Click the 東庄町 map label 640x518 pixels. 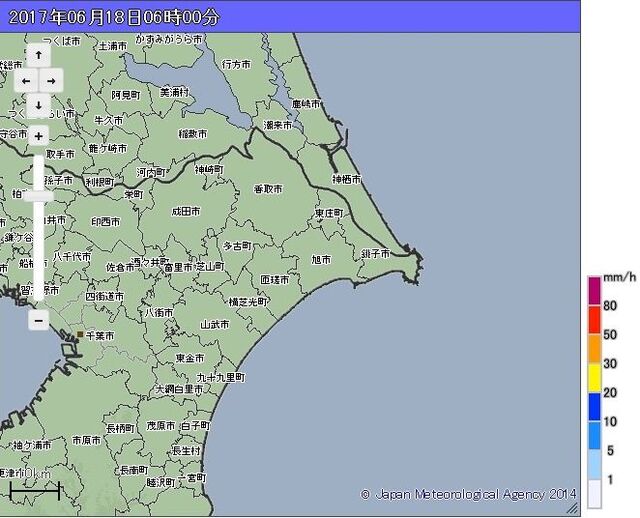(x=329, y=213)
